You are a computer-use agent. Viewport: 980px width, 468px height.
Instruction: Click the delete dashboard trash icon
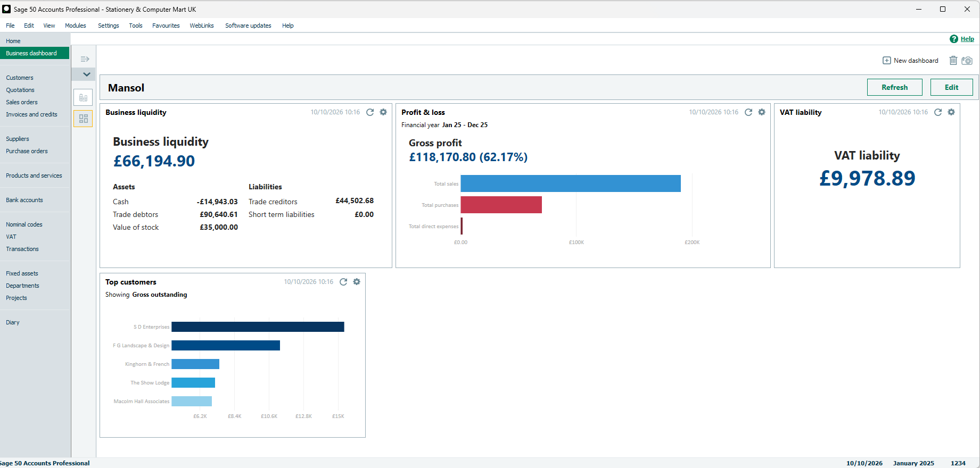pos(953,61)
